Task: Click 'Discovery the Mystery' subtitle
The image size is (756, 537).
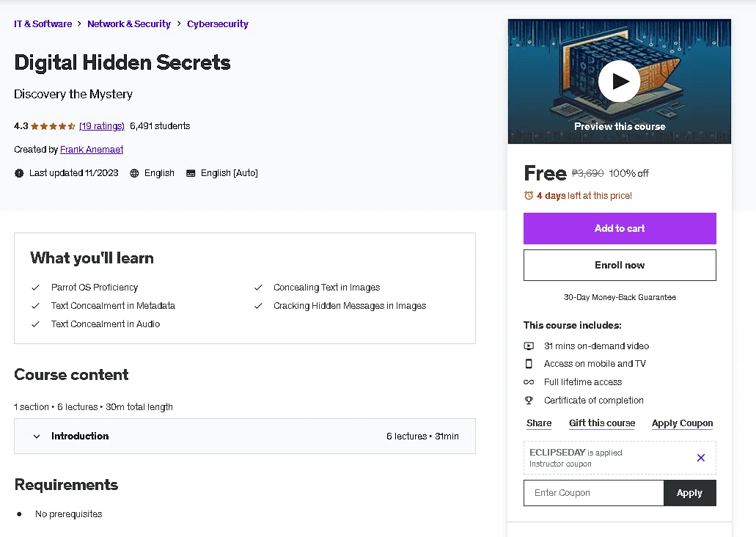Action: tap(73, 94)
